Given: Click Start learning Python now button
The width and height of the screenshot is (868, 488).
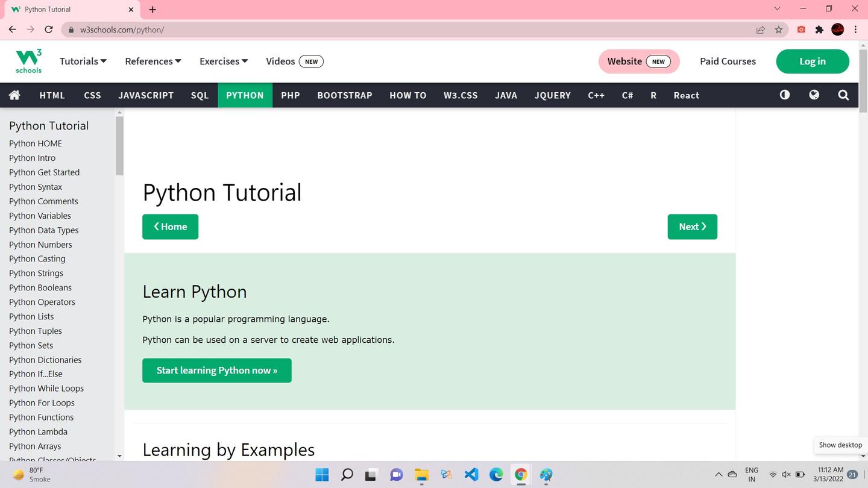Looking at the screenshot, I should tap(217, 371).
